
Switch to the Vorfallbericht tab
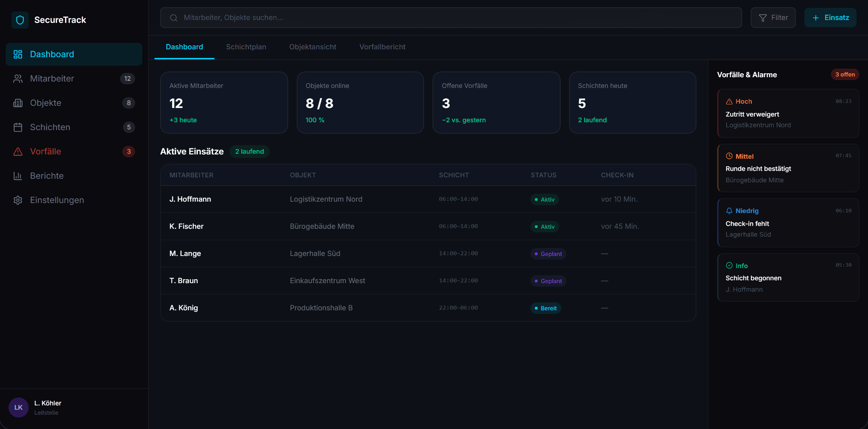(382, 47)
